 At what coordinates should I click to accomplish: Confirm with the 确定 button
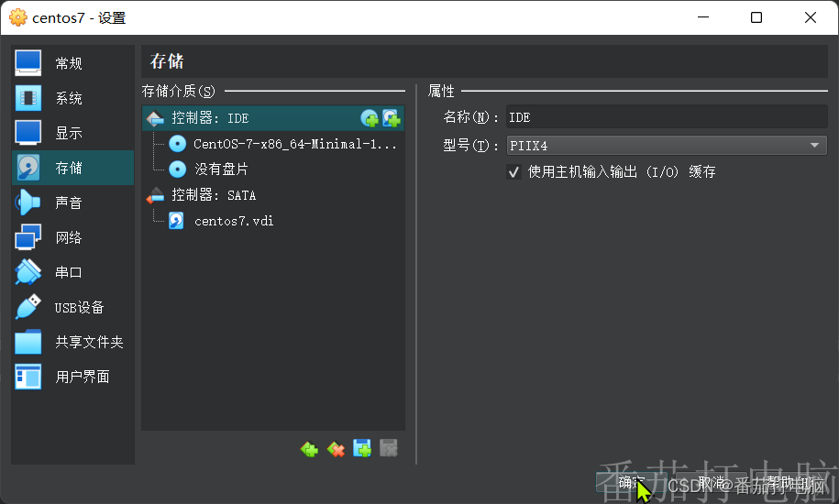pyautogui.click(x=632, y=483)
